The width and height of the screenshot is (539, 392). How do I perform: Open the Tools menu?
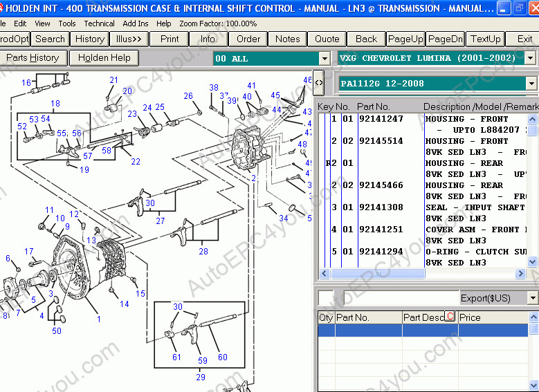pos(67,24)
